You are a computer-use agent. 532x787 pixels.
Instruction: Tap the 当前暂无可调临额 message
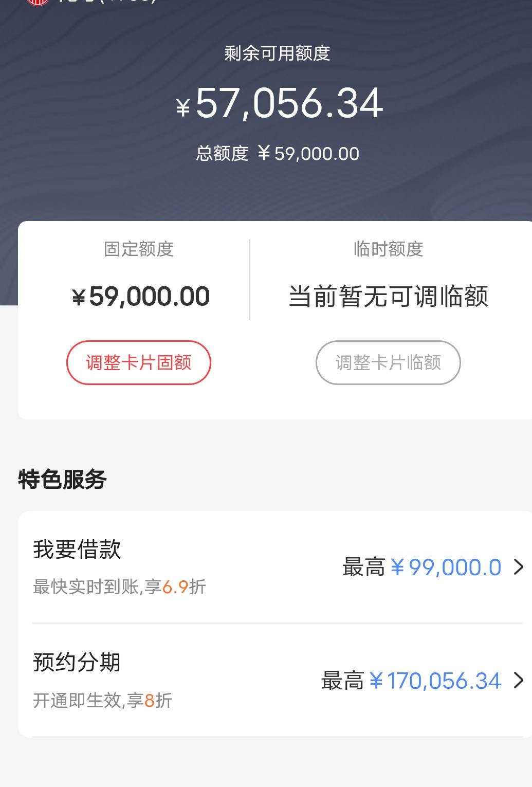pos(388,297)
